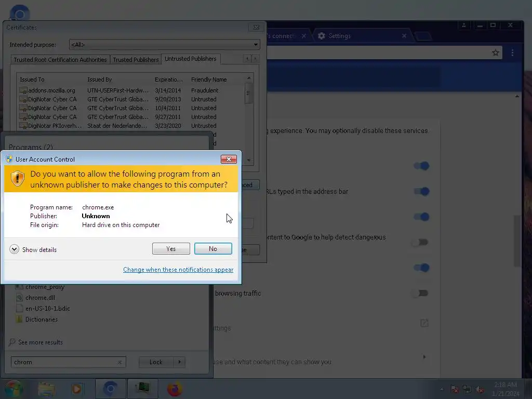Toggle third blue privacy switch in Chrome settings
The image size is (532, 399).
(x=421, y=217)
